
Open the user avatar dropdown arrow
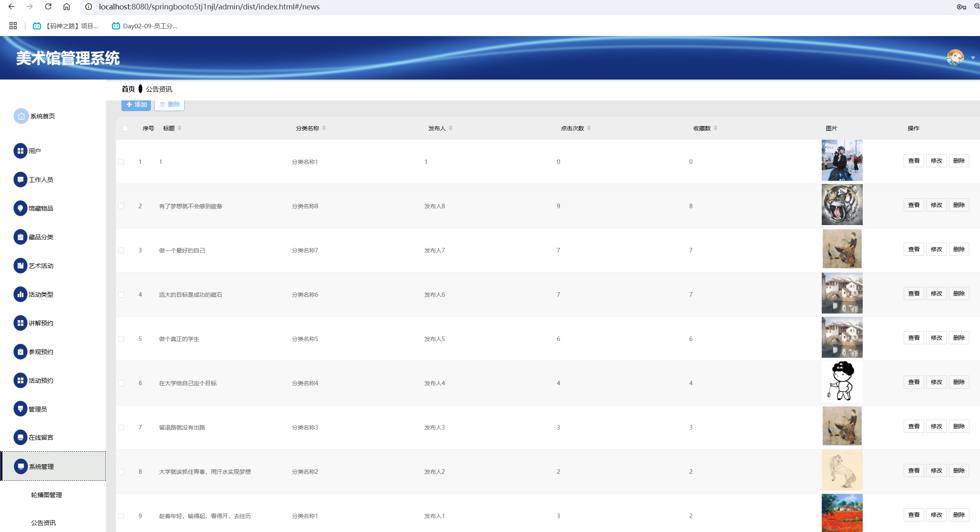coord(973,58)
